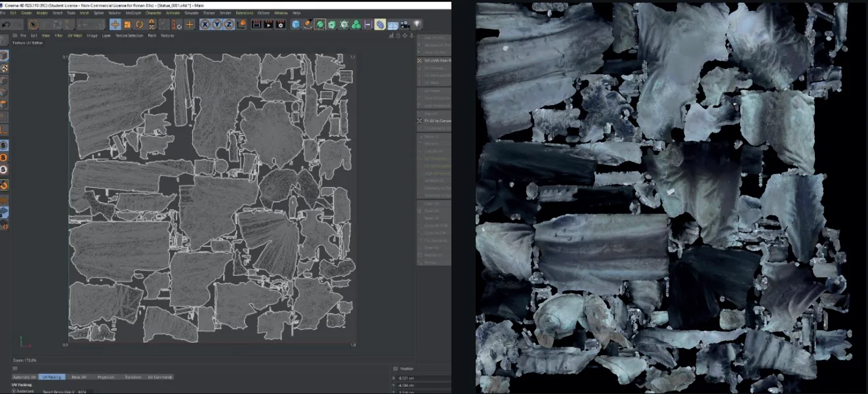Switch to the Transform tab
The height and width of the screenshot is (394, 868).
click(133, 377)
